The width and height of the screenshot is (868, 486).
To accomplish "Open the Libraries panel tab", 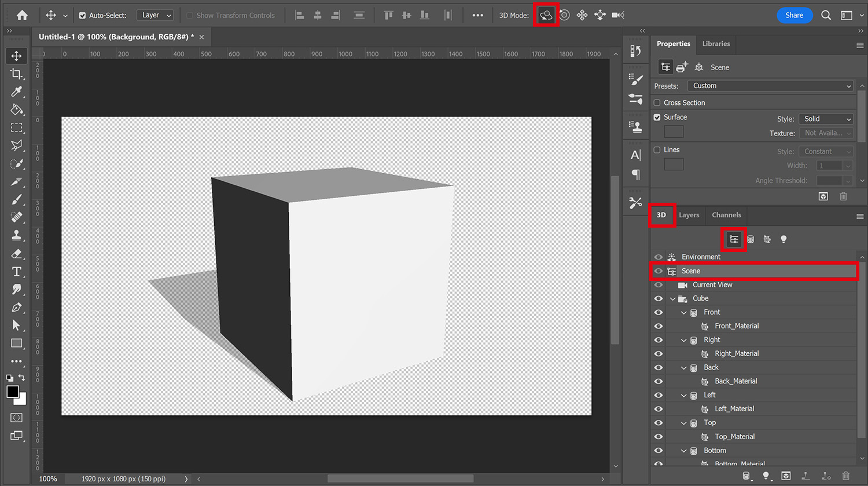I will (x=716, y=43).
